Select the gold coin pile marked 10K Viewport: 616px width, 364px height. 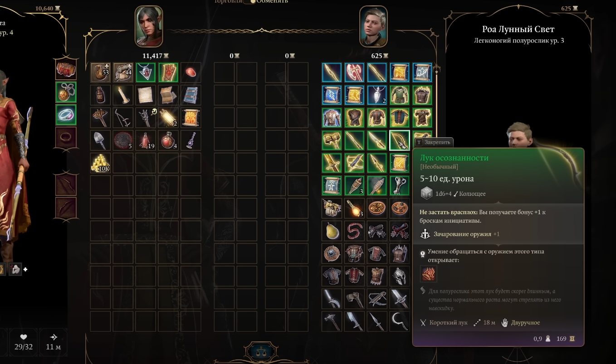pyautogui.click(x=100, y=163)
